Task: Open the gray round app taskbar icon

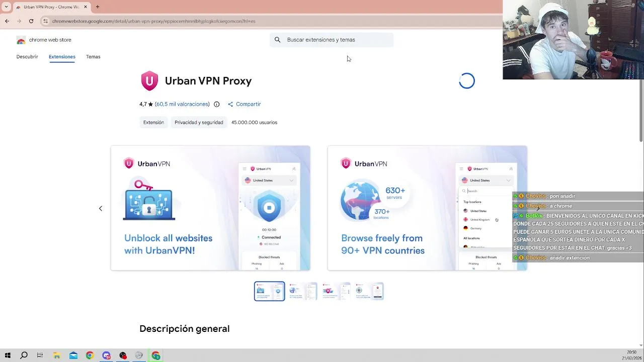Action: [x=139, y=355]
